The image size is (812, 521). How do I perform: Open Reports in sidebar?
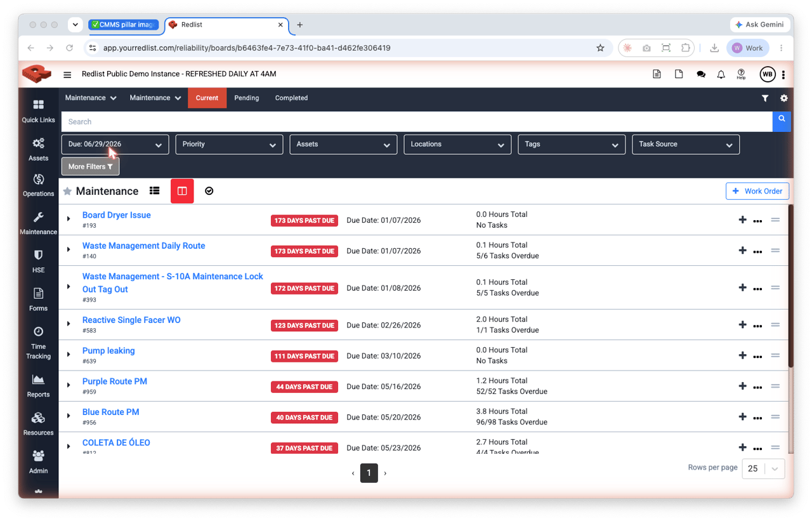tap(38, 385)
